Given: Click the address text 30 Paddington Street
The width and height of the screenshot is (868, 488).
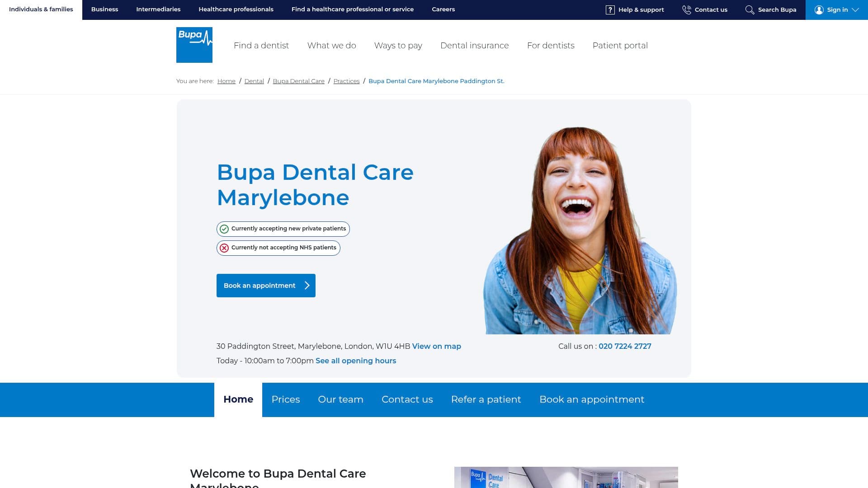Looking at the screenshot, I should point(313,347).
